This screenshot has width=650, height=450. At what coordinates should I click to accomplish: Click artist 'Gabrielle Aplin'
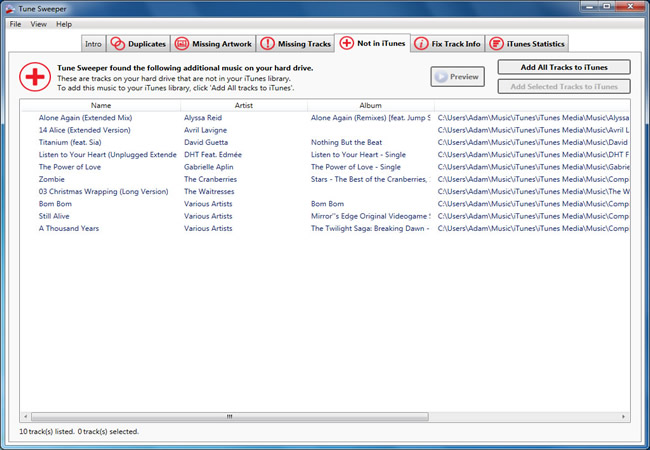coord(209,167)
